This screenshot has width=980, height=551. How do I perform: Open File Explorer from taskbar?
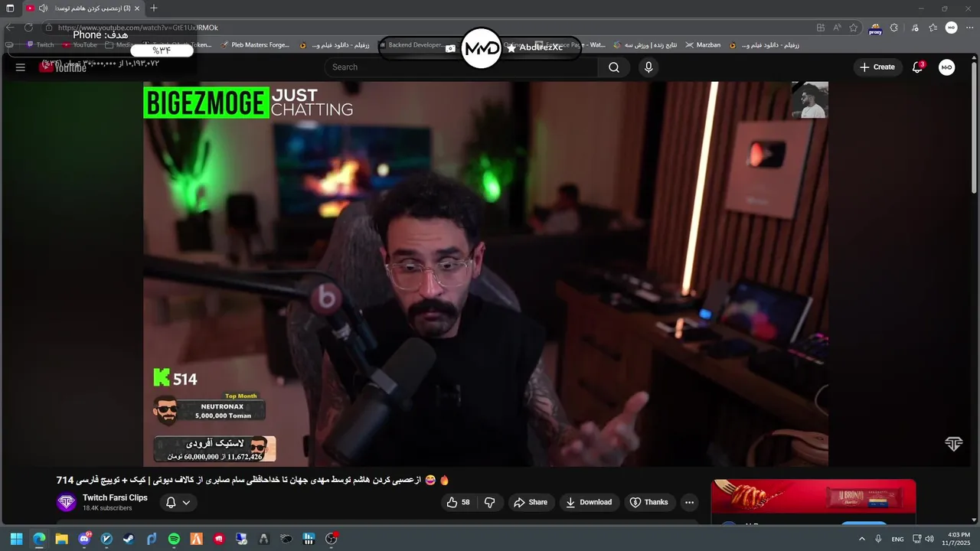[61, 539]
